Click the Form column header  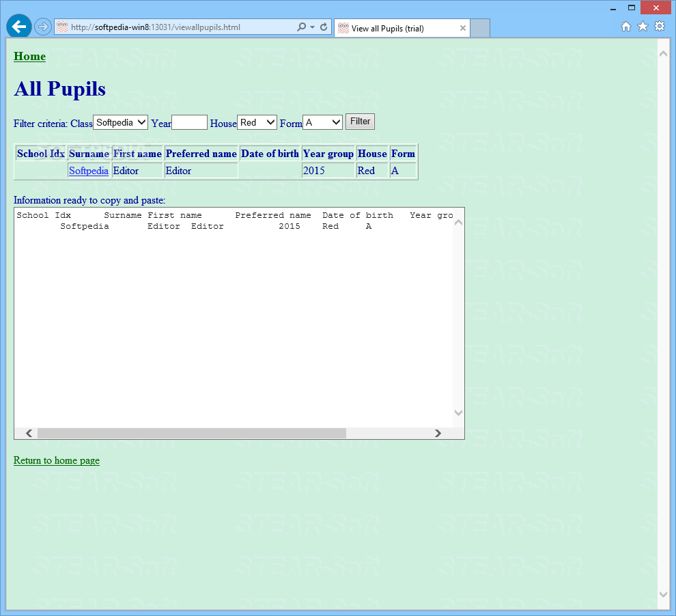click(x=403, y=154)
